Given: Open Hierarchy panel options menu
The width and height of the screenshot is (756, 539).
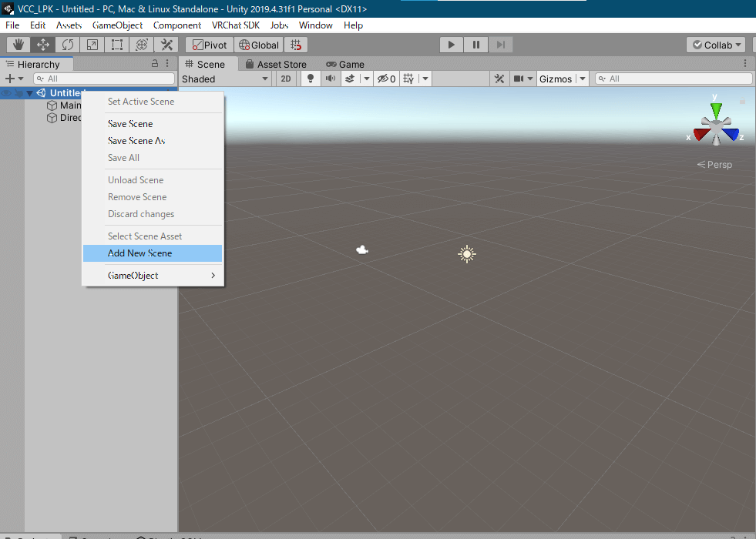Looking at the screenshot, I should pos(167,64).
